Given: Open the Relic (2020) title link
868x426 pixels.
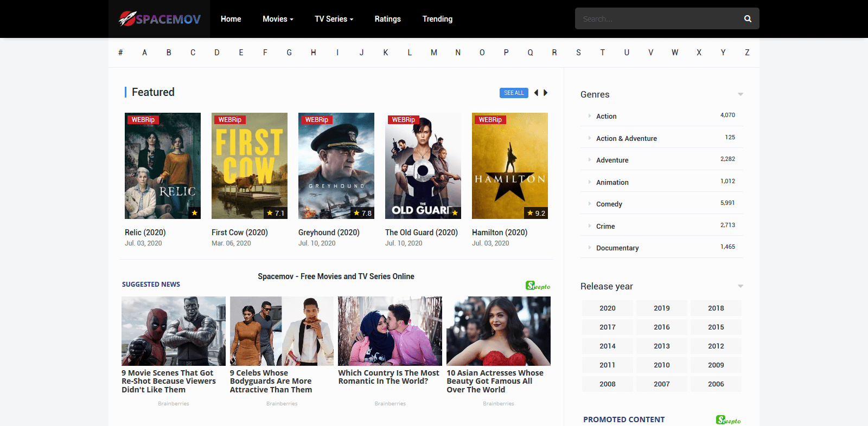Looking at the screenshot, I should [x=145, y=233].
